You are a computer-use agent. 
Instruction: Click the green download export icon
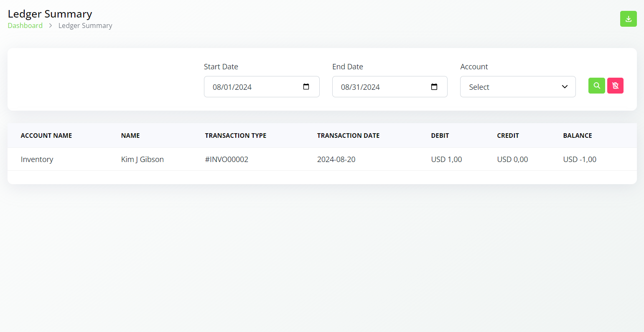(x=628, y=19)
